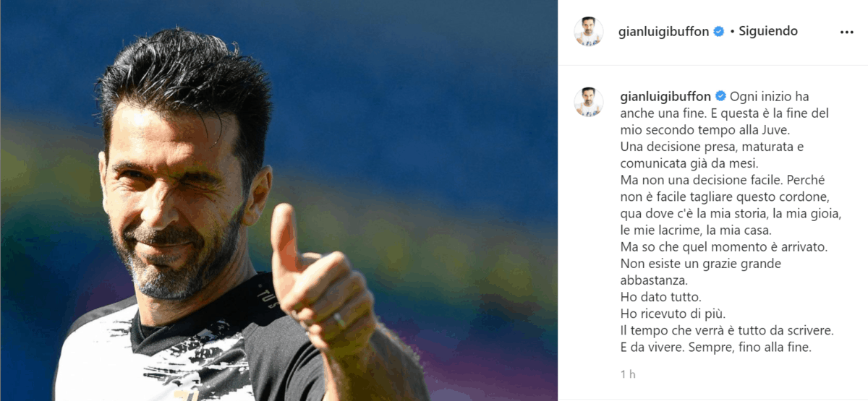This screenshot has width=868, height=401.
Task: Click verified badge inside the caption
Action: pyautogui.click(x=720, y=96)
